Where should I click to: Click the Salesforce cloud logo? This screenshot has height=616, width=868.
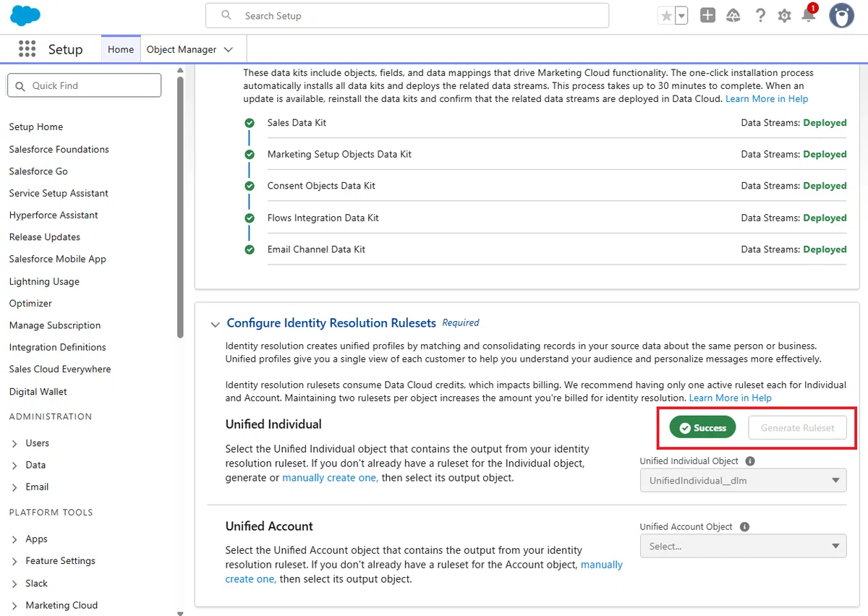[x=26, y=15]
